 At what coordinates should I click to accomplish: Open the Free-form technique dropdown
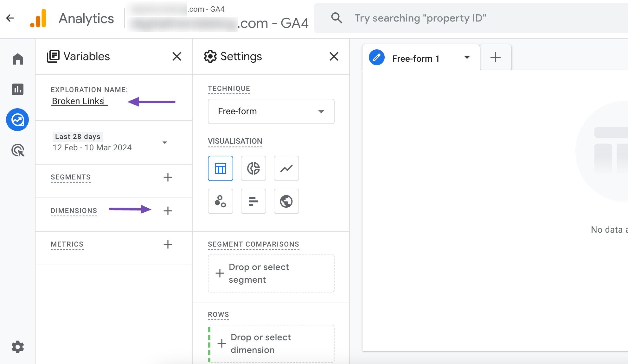click(x=271, y=111)
